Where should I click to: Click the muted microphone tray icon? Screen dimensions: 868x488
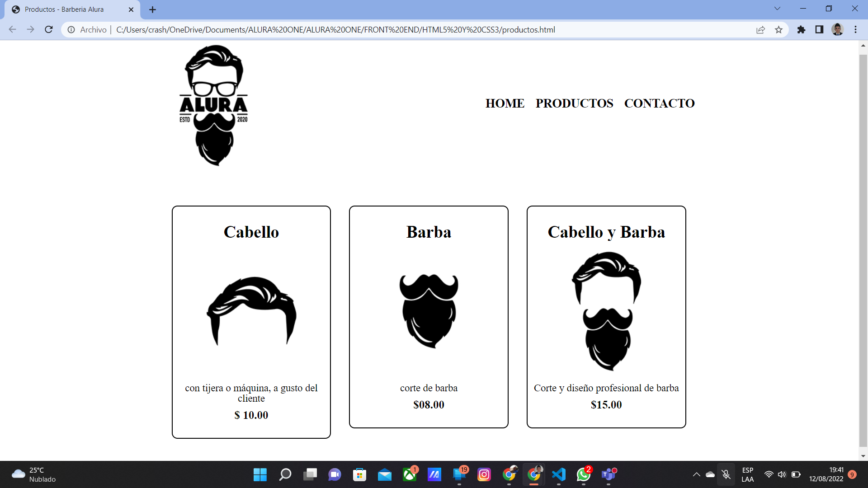(x=726, y=474)
